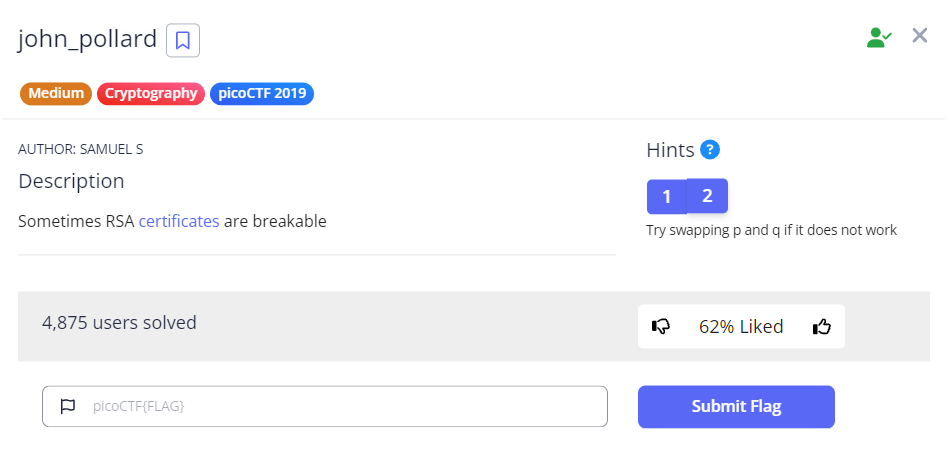Click the 62% Liked rating label
Viewport: 949px width, 459px height.
pyautogui.click(x=741, y=326)
